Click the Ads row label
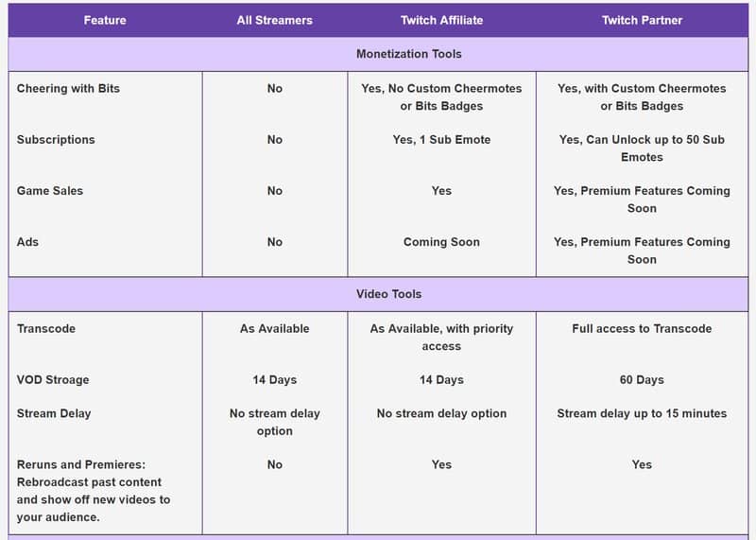The height and width of the screenshot is (540, 756). pos(27,242)
